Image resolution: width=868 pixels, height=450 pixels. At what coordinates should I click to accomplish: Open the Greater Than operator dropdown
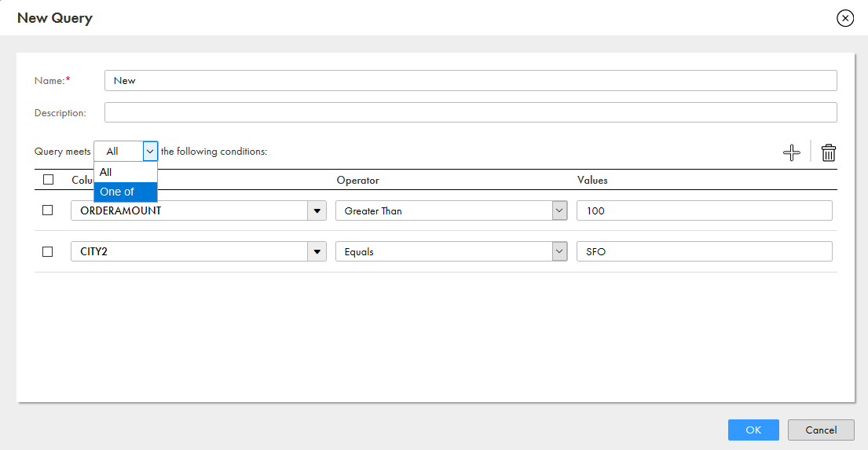click(451, 210)
